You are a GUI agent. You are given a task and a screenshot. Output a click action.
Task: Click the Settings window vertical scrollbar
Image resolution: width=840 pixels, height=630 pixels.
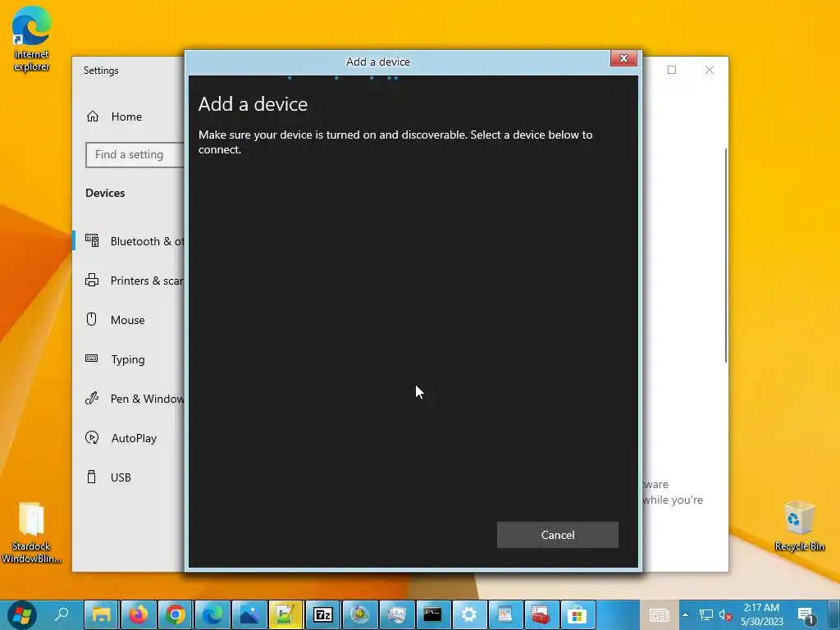tap(726, 256)
